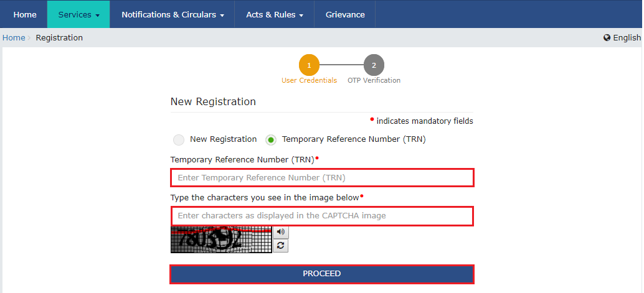Click the User Credentials step label
644x293 pixels.
point(309,80)
